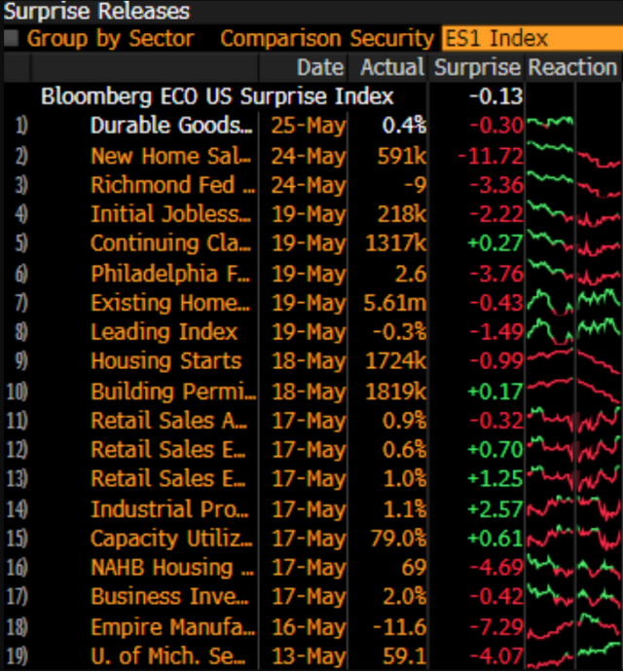Open the Leading Index release

164,332
